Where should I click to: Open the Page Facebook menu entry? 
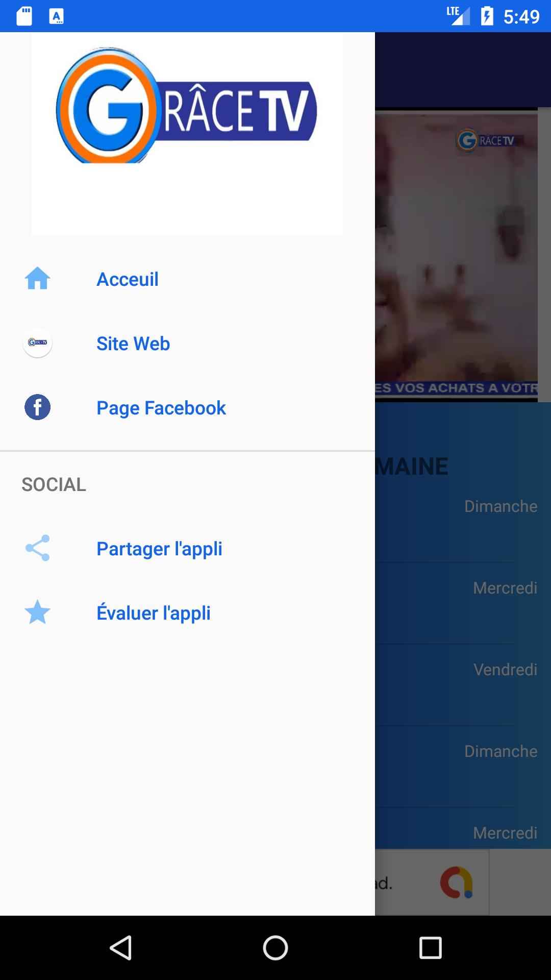[187, 408]
